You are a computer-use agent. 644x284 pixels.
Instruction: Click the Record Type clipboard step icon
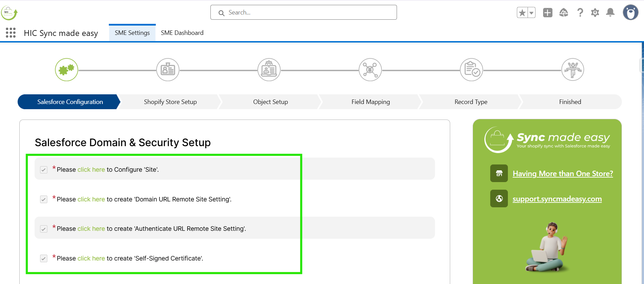pos(472,70)
